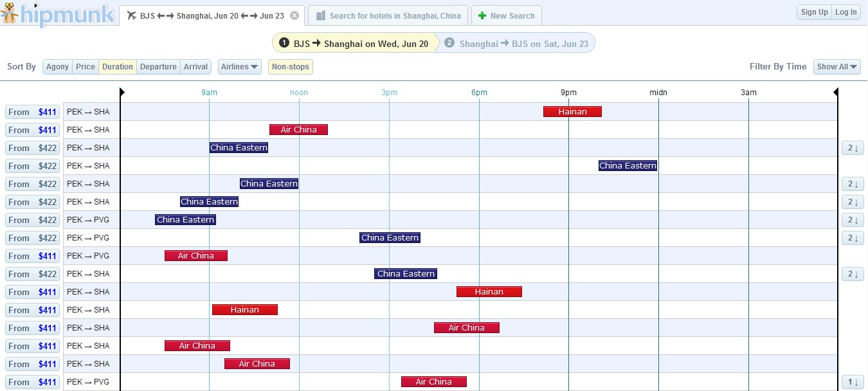Select the Air China PEK→PVG morning flight bar

(x=196, y=256)
